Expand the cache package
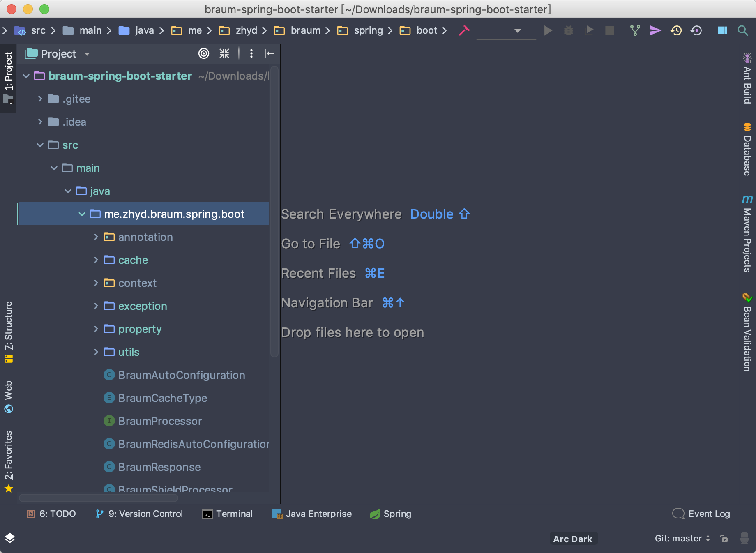 tap(96, 260)
